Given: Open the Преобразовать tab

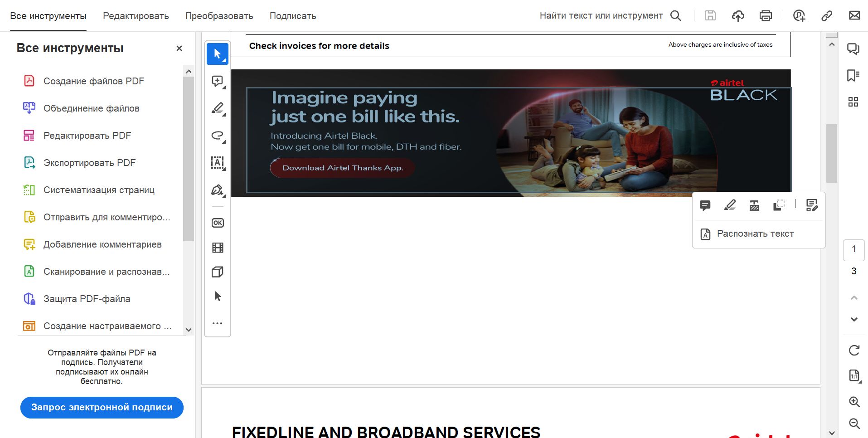Looking at the screenshot, I should click(x=219, y=16).
